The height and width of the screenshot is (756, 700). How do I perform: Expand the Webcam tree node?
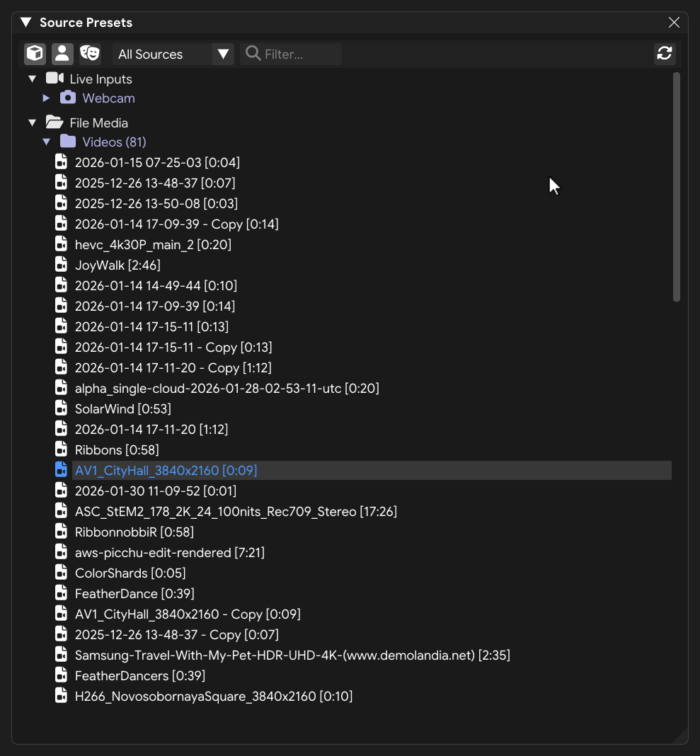click(x=46, y=98)
